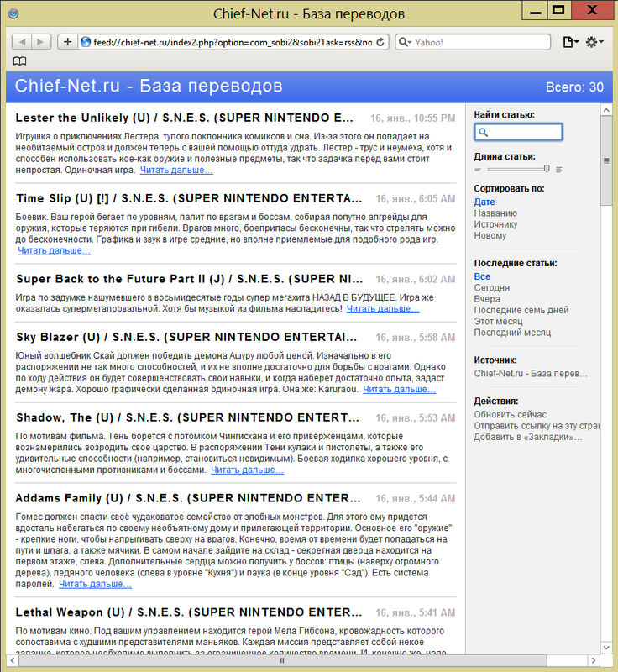Click Обновить сейчас action
618x672 pixels.
point(510,414)
